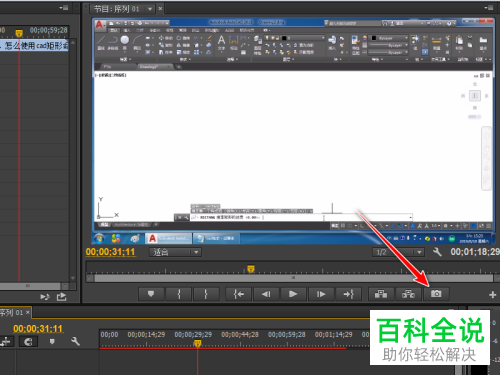
Task: Click the Program monitor zoom scroll bar
Action: coord(293,278)
